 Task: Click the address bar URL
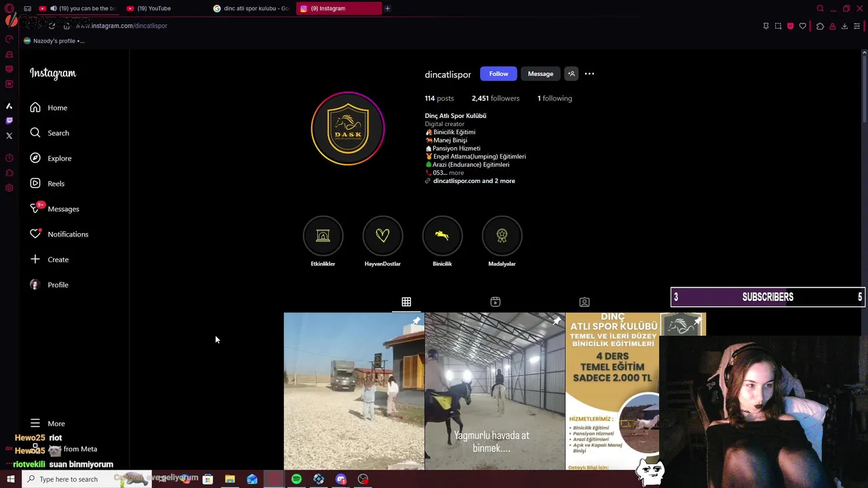122,26
